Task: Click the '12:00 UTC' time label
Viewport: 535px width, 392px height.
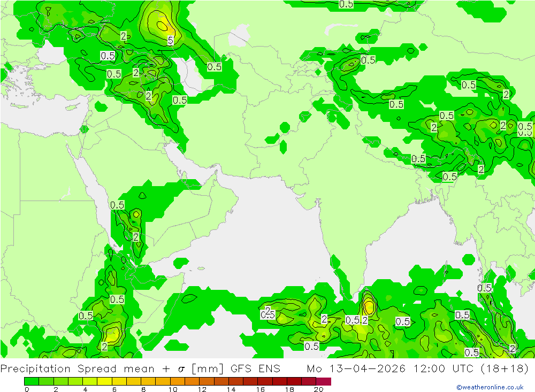Action: (445, 369)
